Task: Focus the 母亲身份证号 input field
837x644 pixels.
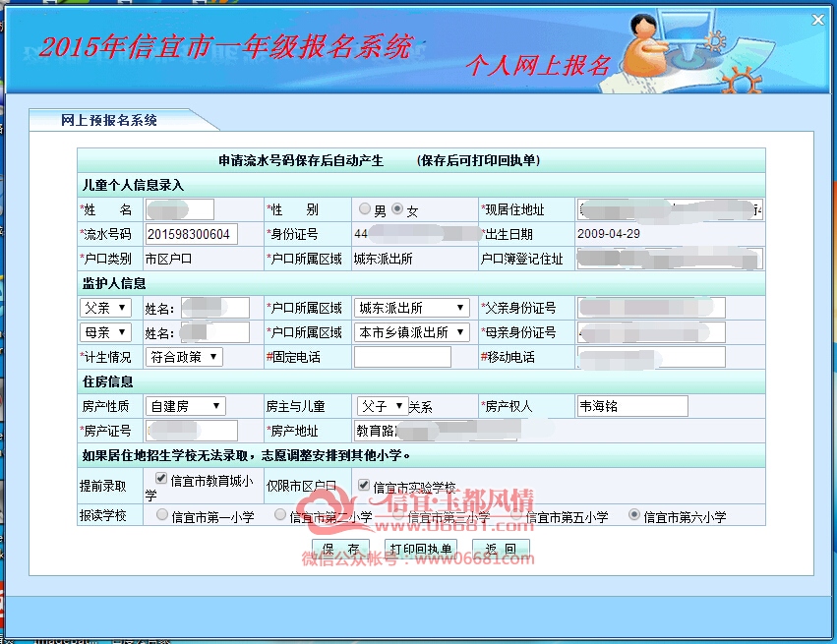Action: [x=651, y=332]
